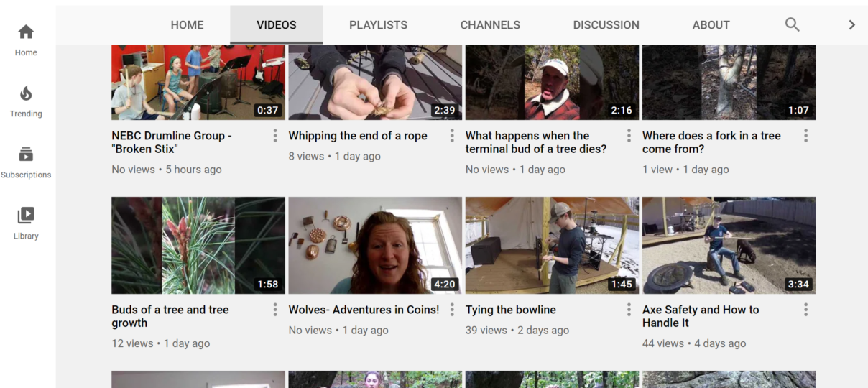Viewport: 868px width, 388px height.
Task: Click "No views • 5 hours ago" text
Action: coord(167,170)
